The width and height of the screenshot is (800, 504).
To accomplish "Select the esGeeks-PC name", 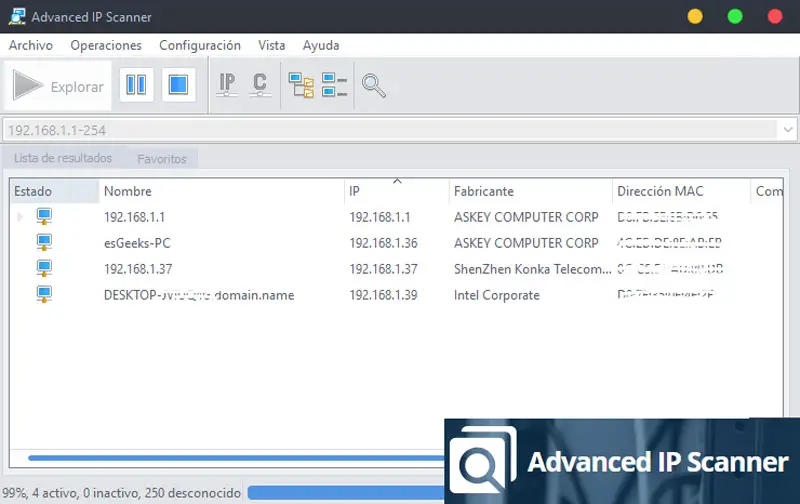I will (137, 243).
